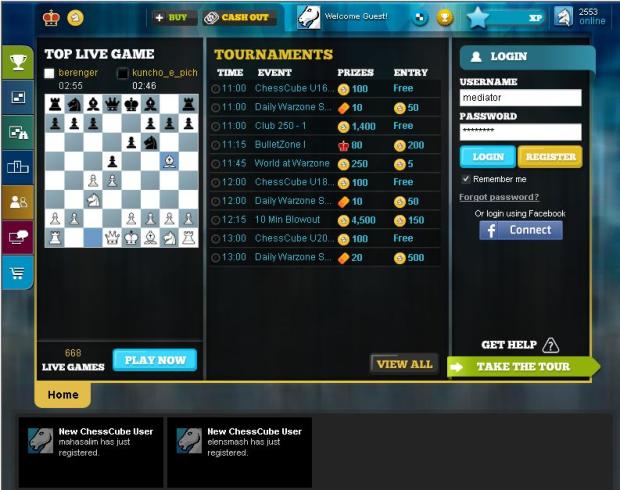Open the shopping cart store icon
Image resolution: width=620 pixels, height=490 pixels.
pyautogui.click(x=18, y=272)
